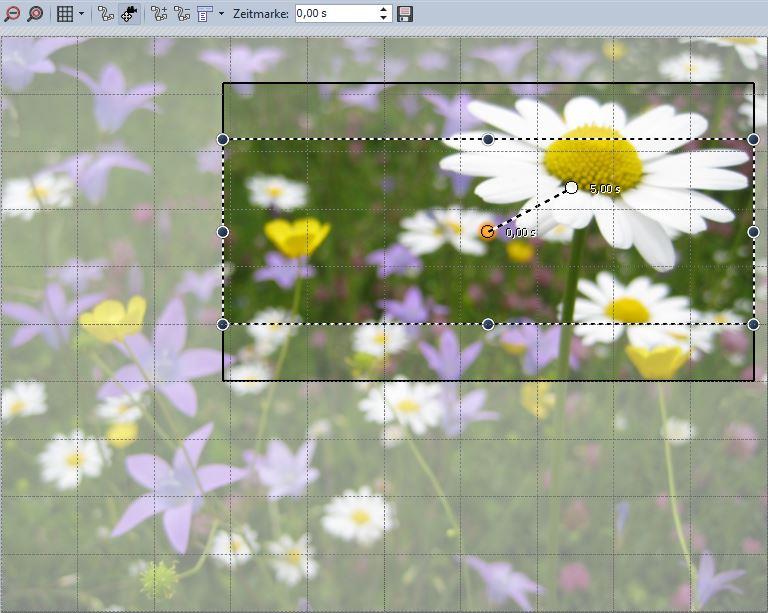Click the alignment tool icon
The width and height of the screenshot is (768, 613).
205,14
